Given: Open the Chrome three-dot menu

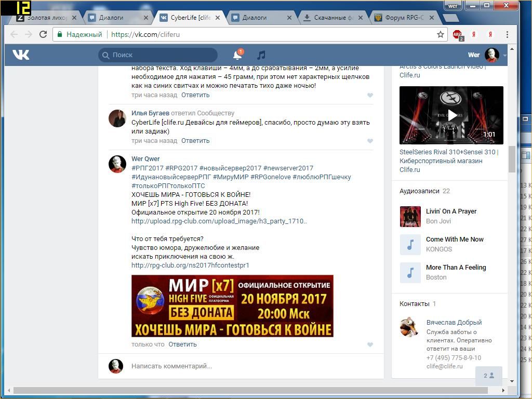Looking at the screenshot, I should point(506,34).
